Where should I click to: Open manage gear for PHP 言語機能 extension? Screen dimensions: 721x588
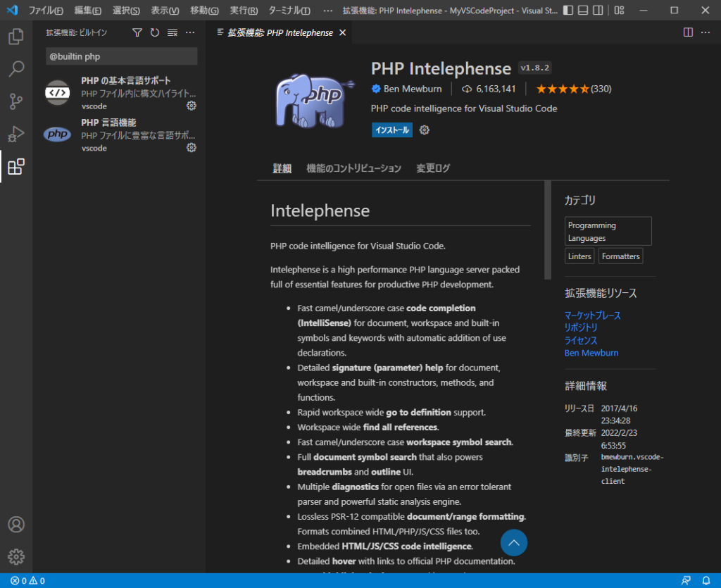coord(191,148)
